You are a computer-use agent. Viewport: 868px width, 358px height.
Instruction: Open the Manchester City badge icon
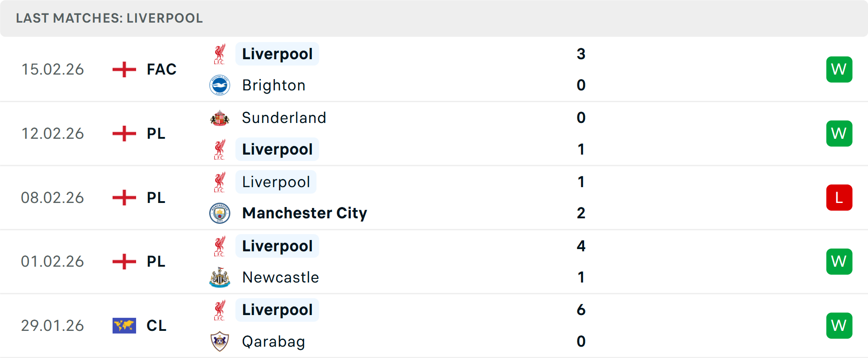(220, 213)
